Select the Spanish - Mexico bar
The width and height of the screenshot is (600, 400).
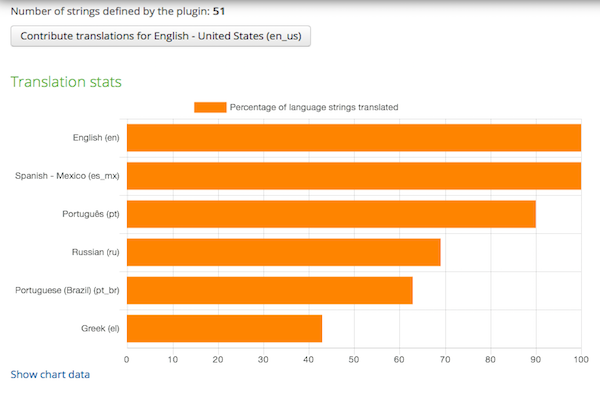[353, 176]
